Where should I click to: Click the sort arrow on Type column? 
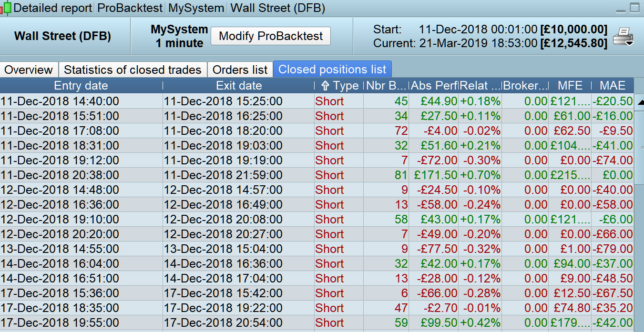click(x=326, y=86)
